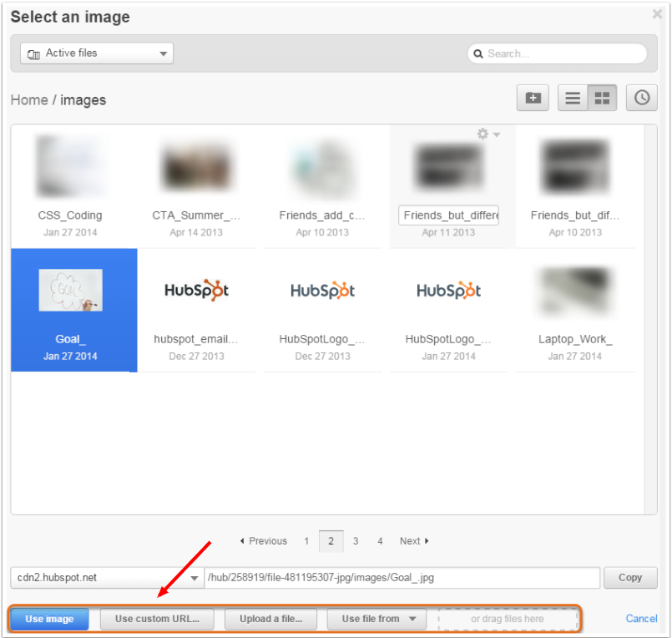Select the Laptop_Work_ image thumbnail
672x638 pixels.
pos(575,291)
